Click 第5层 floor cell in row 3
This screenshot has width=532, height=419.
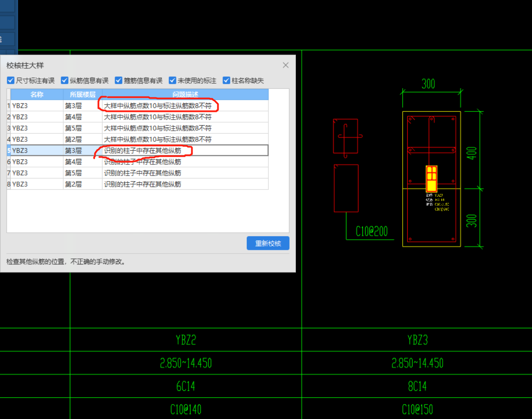(83, 128)
